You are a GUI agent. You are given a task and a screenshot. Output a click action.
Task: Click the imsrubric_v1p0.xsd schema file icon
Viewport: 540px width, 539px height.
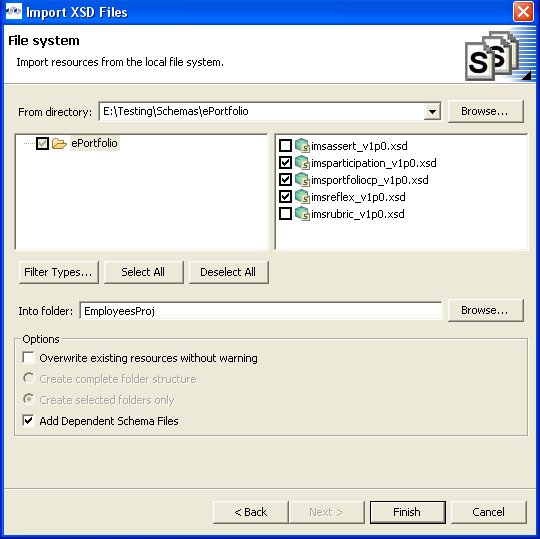point(302,214)
